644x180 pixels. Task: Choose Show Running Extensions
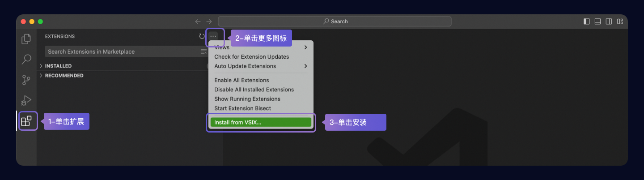tap(261, 99)
